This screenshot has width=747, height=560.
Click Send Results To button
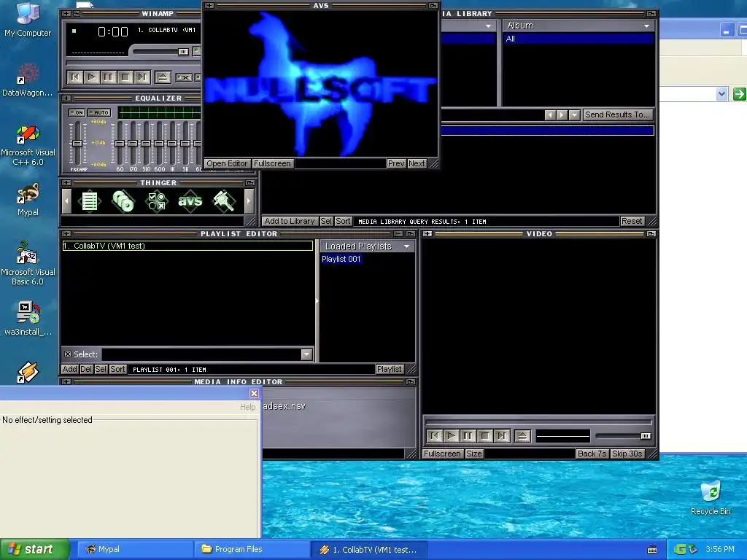(617, 114)
